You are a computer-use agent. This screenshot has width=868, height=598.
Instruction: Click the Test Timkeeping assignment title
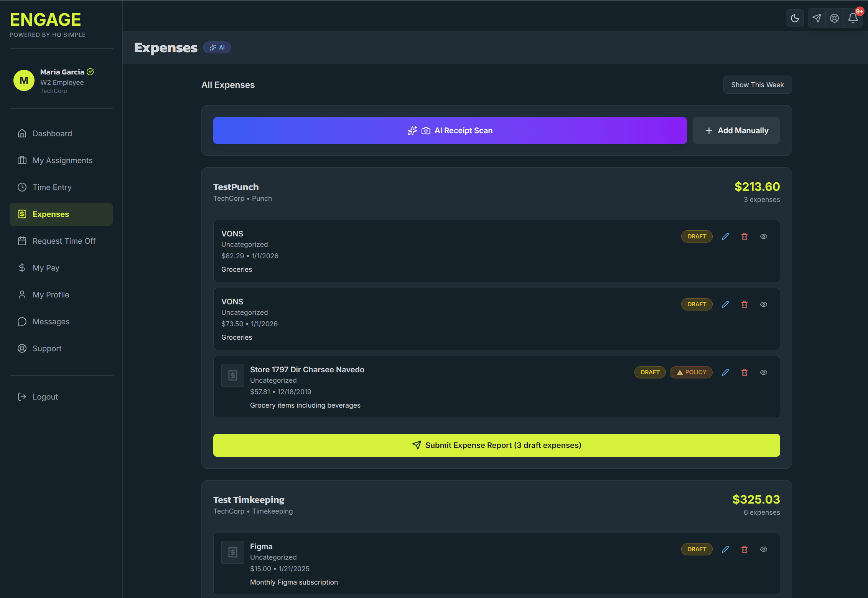tap(249, 500)
